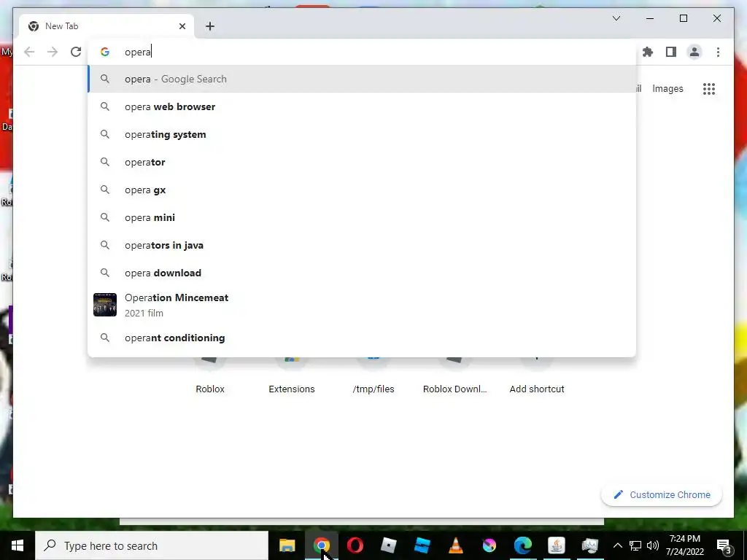Choose 'opera download' suggestion
This screenshot has width=747, height=560.
[362, 273]
